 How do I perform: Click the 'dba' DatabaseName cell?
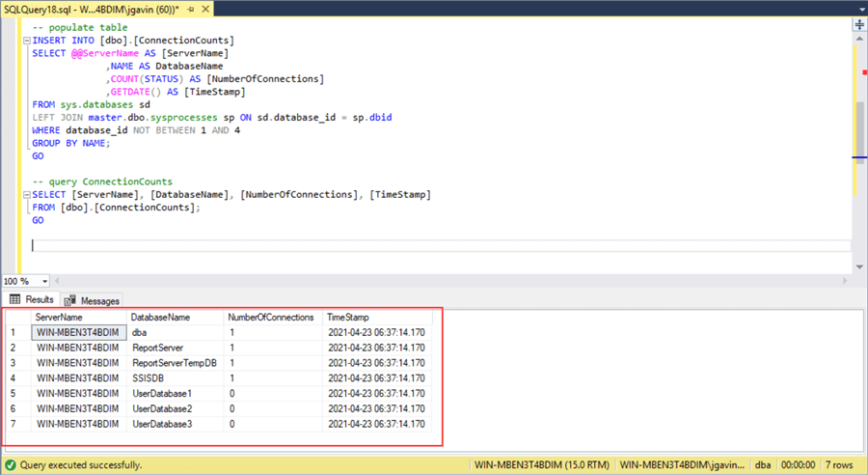coord(175,332)
